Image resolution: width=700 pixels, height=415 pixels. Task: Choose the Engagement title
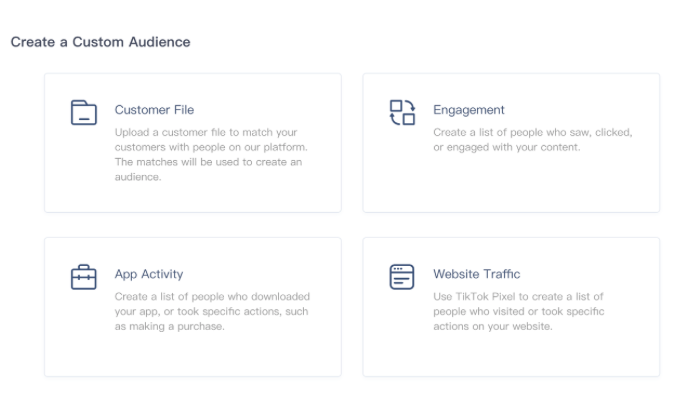click(x=468, y=110)
